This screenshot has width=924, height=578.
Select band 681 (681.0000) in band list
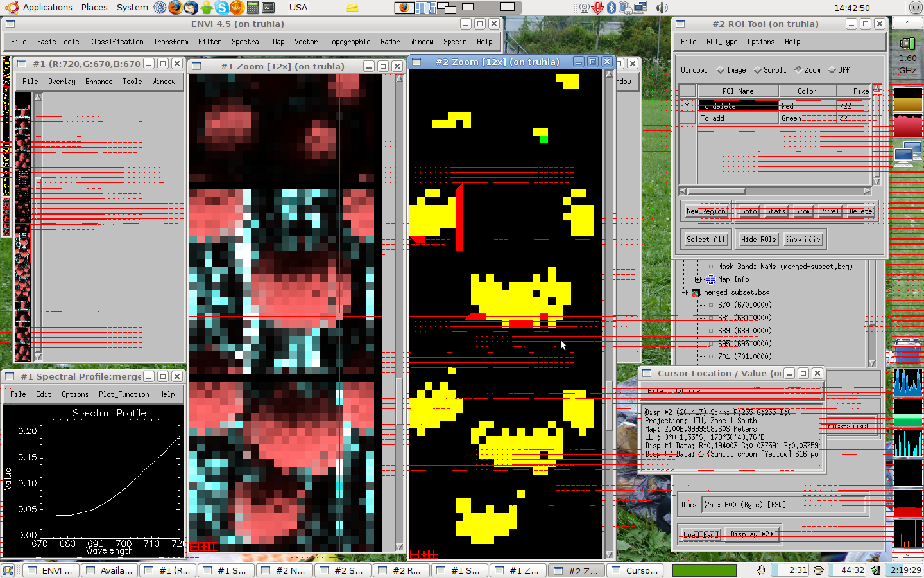tap(744, 318)
